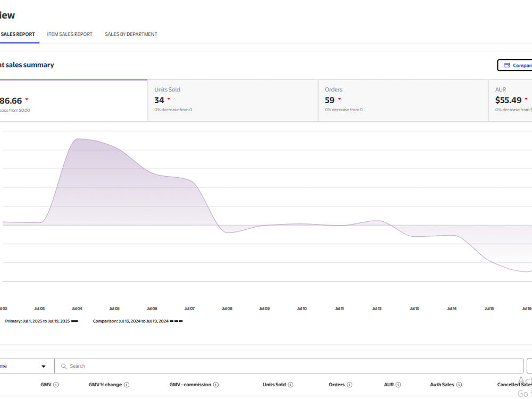532x399 pixels.
Task: Click the Auth Sales column header
Action: tap(442, 385)
